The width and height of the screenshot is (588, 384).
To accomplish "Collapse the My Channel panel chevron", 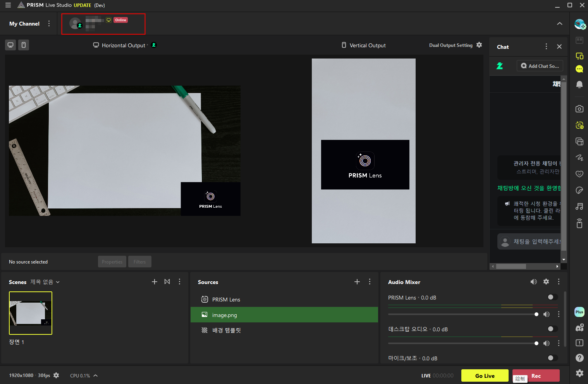I will (x=560, y=24).
